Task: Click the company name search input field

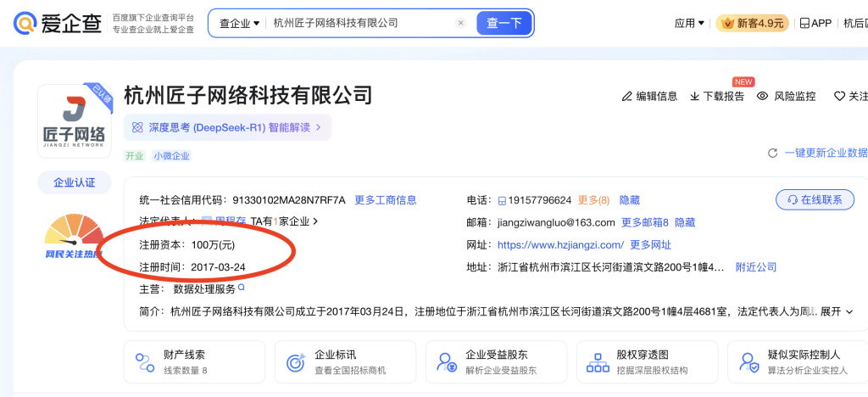Action: pos(360,23)
